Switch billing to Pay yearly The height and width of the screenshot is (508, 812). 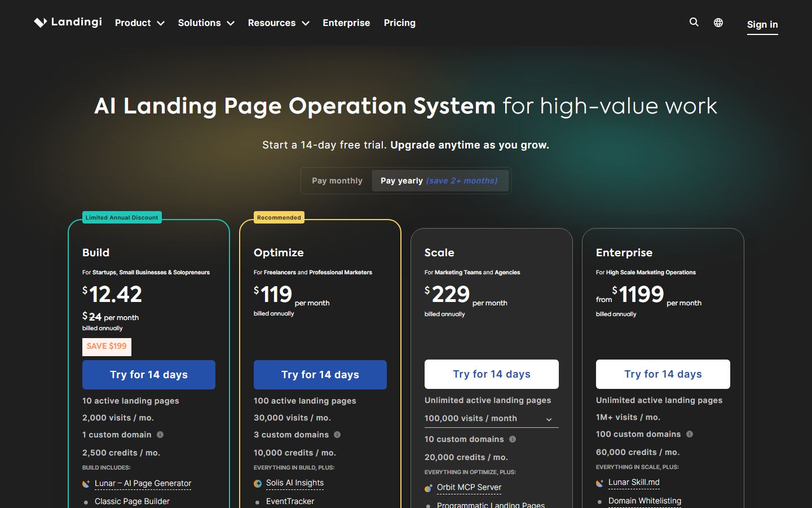439,181
